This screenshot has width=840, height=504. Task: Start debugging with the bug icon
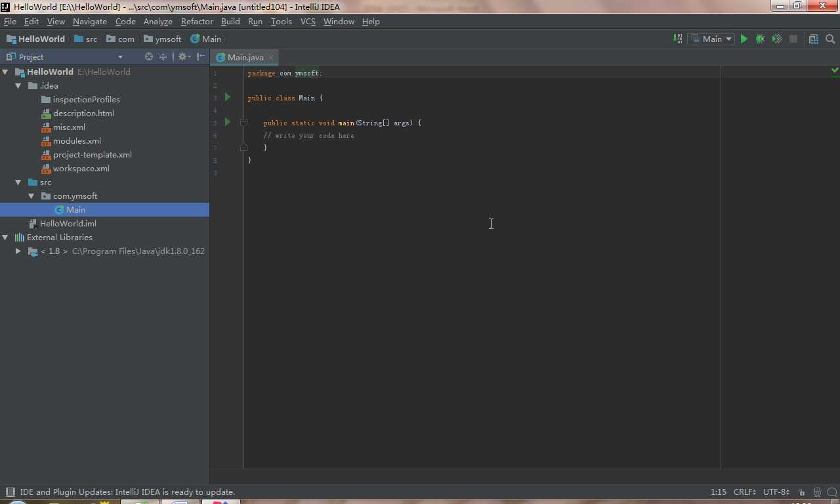tap(760, 39)
